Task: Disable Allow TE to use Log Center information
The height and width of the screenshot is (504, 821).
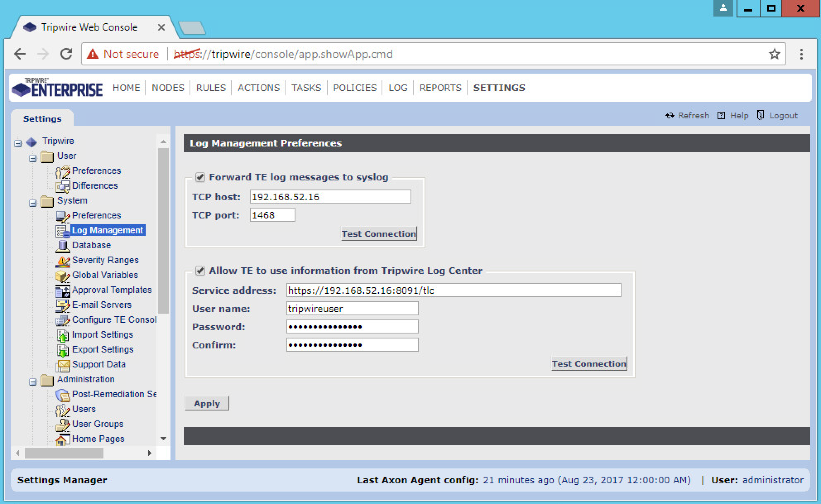Action: point(200,271)
